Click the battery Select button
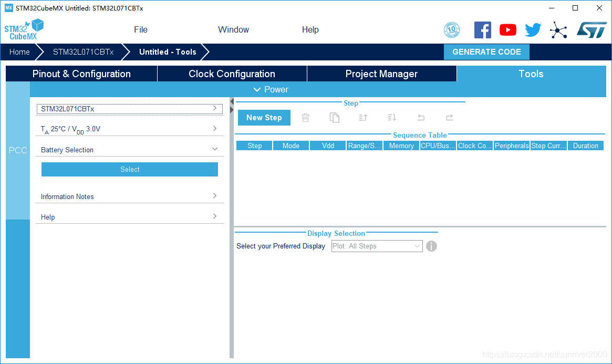The width and height of the screenshot is (612, 364). [x=130, y=169]
